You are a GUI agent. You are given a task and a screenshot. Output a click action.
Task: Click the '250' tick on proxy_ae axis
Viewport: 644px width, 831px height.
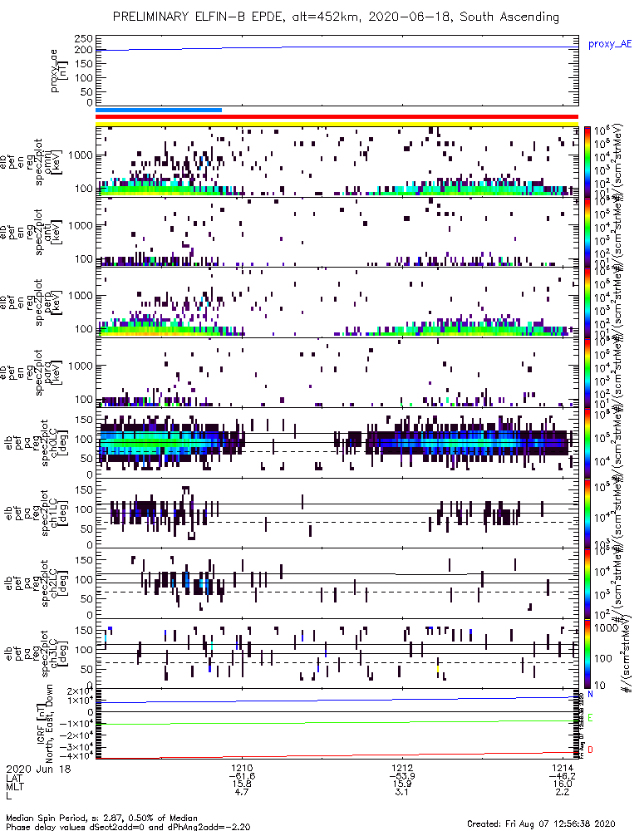[x=84, y=39]
